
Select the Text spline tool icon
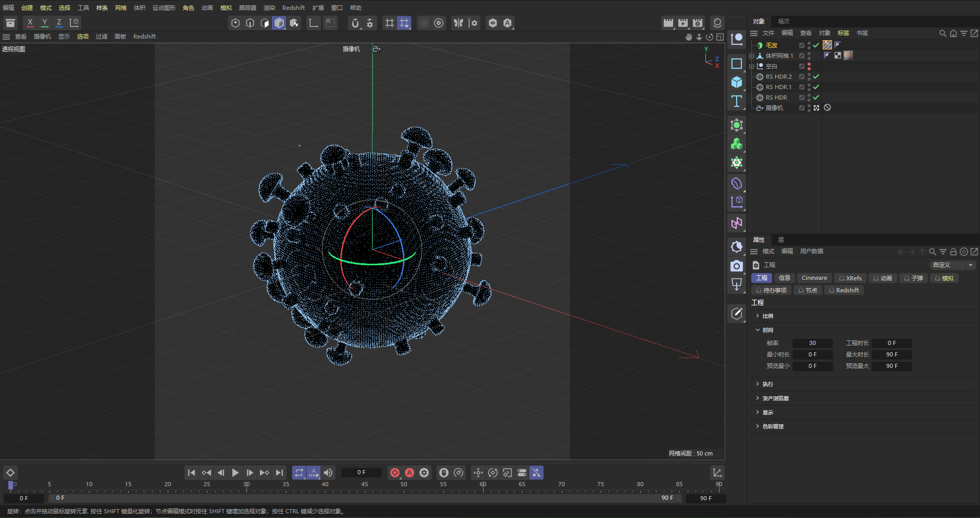pos(737,101)
